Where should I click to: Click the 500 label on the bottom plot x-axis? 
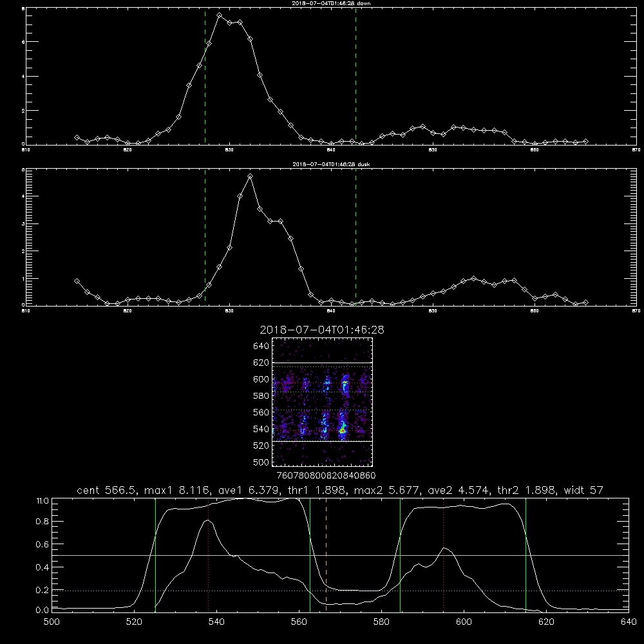tap(52, 622)
